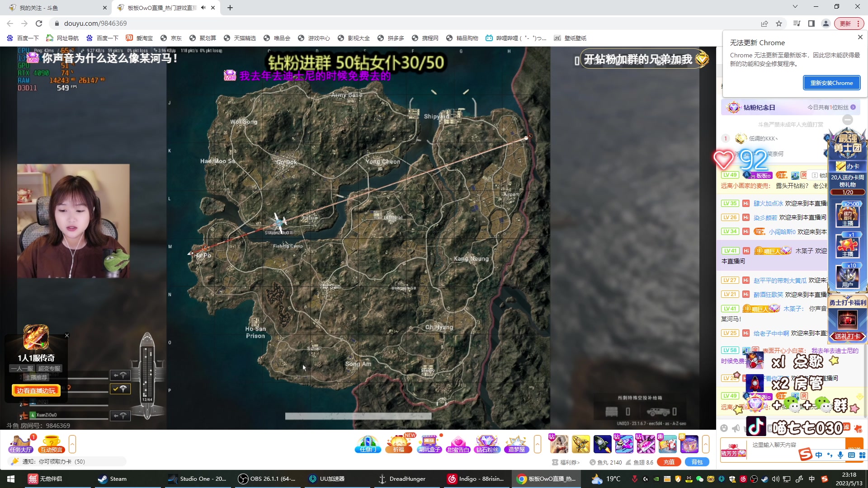Open the 背包 backpack button
This screenshot has height=488, width=868.
click(697, 462)
